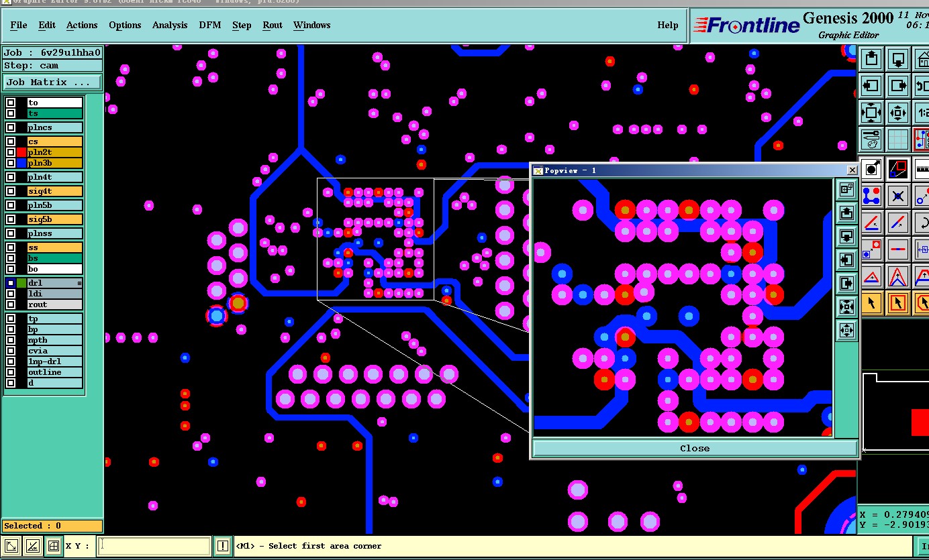Click the X Y coordinate input field

pos(154,546)
